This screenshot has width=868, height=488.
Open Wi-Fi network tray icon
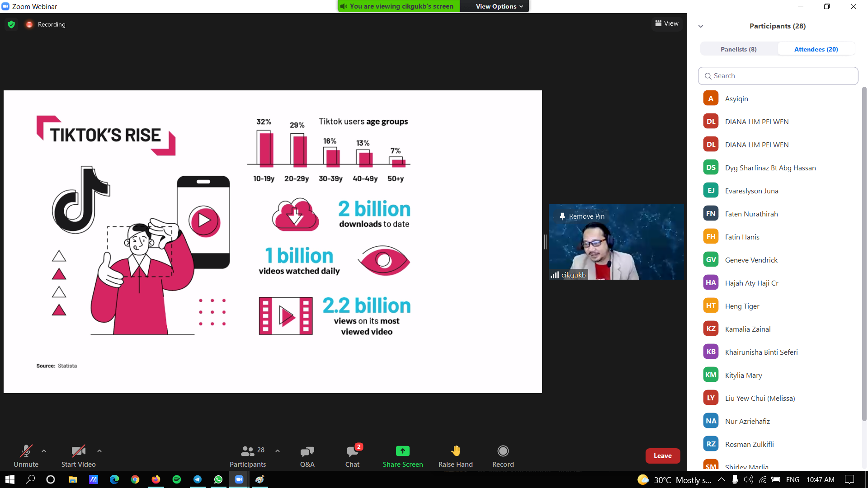coord(762,479)
